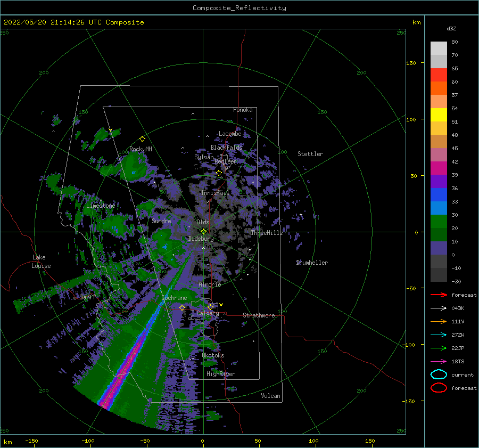Image resolution: width=479 pixels, height=448 pixels.
Task: Click the orange 111V arrow icon
Action: coord(439,321)
